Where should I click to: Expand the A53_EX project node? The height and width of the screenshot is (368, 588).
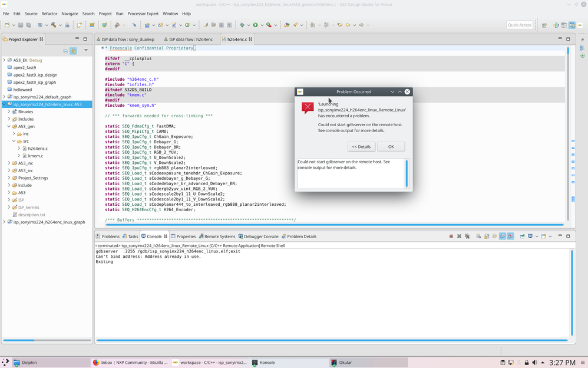click(x=4, y=60)
